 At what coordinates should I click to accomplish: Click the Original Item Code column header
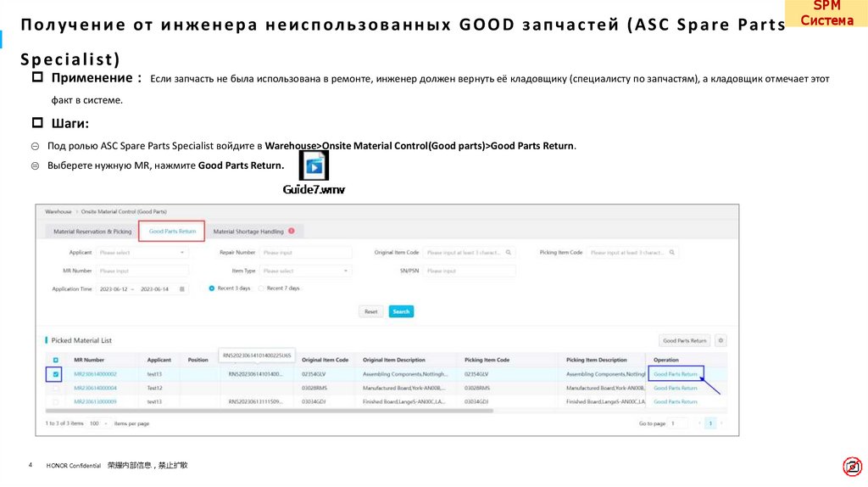325,360
